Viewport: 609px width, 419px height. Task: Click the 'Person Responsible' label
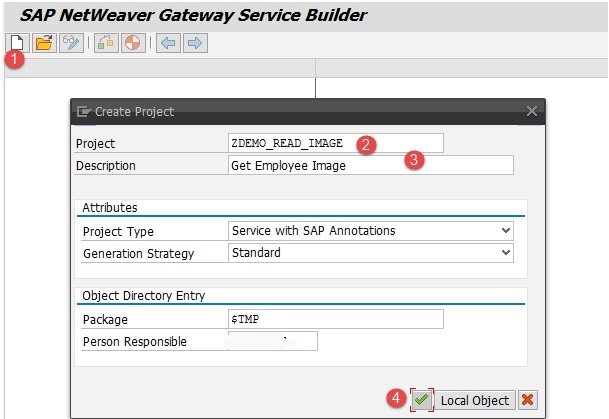pyautogui.click(x=135, y=342)
